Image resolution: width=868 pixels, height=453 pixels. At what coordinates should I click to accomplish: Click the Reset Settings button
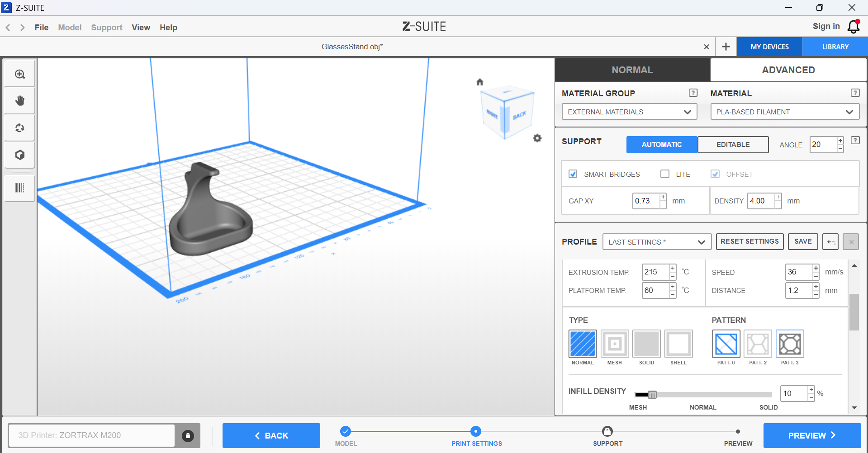[749, 241]
